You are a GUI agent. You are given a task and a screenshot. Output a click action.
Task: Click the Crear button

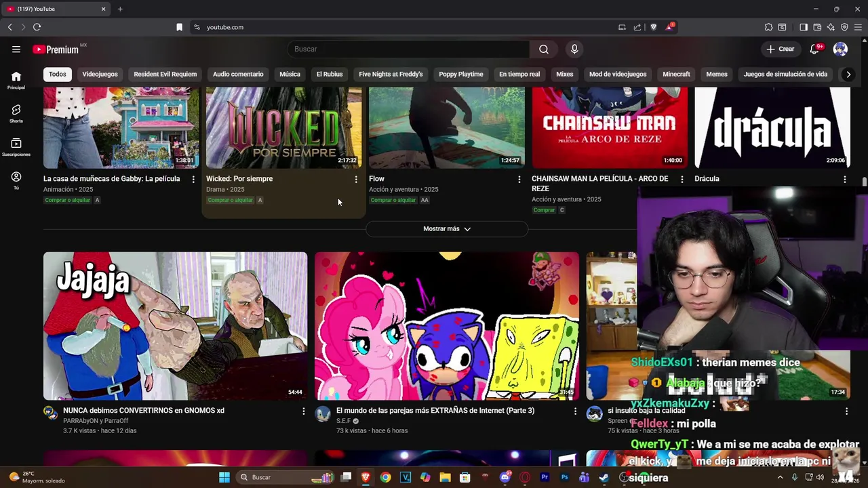click(781, 49)
